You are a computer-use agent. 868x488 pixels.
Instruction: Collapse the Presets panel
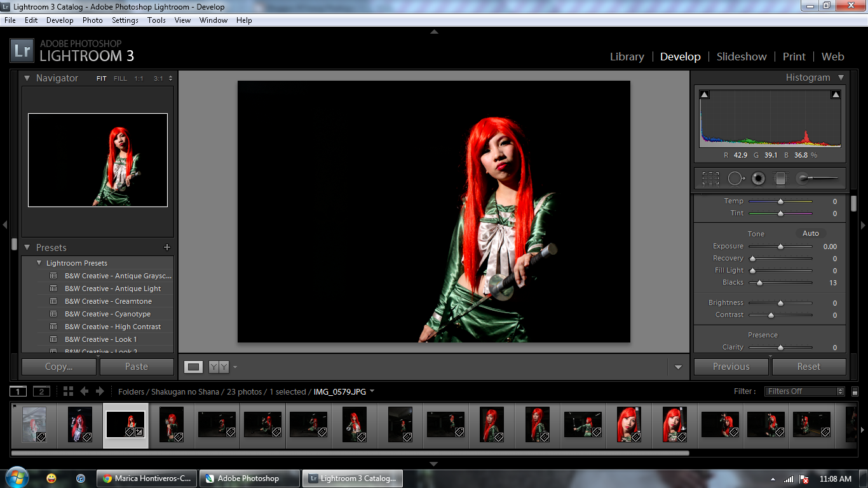point(27,248)
